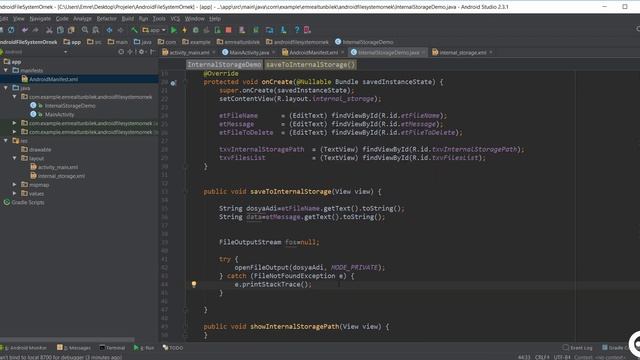Click the Paste icon in toolbar
This screenshot has height=360, width=640.
pyautogui.click(x=71, y=30)
